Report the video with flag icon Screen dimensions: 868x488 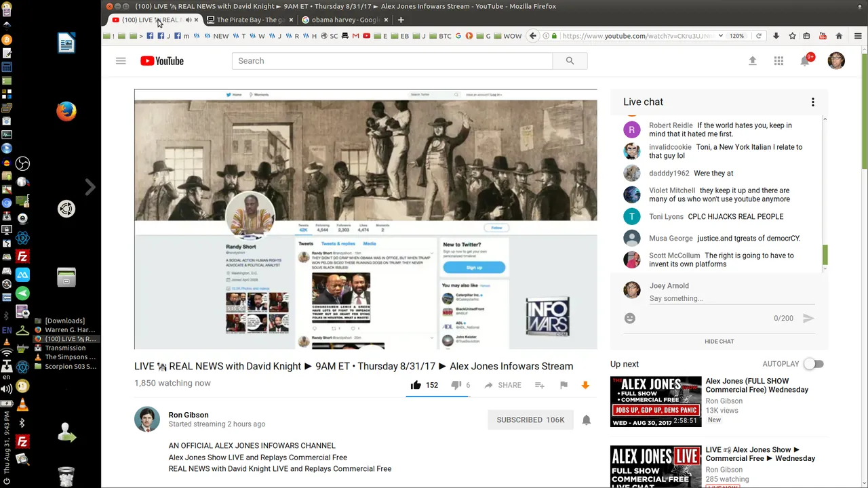point(564,385)
